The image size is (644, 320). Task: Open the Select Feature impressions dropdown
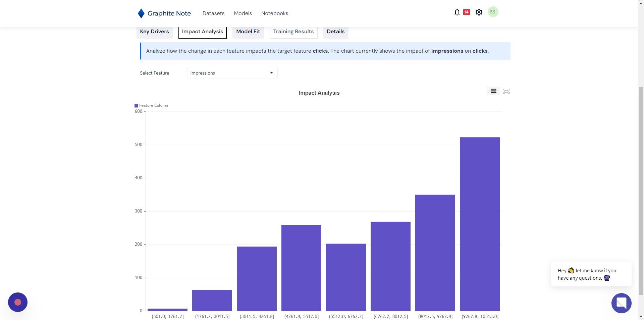(x=232, y=73)
